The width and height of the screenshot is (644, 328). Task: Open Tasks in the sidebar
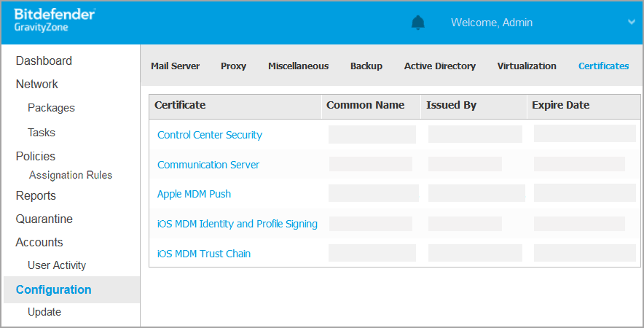click(42, 133)
